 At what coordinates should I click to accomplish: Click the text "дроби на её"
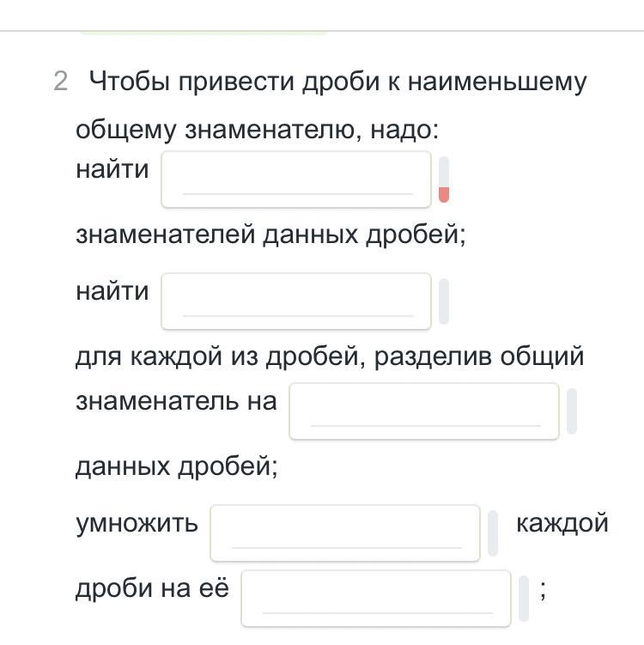click(152, 589)
